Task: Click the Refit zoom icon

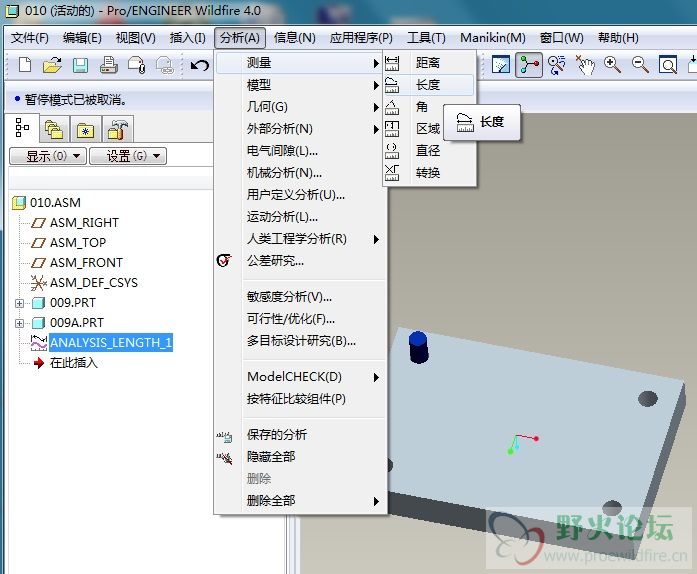Action: click(668, 65)
